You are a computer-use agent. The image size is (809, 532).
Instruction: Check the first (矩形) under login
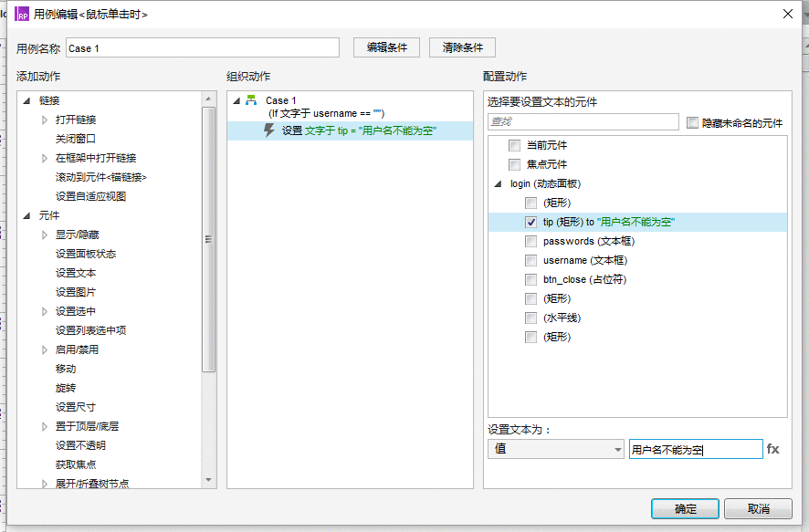[x=531, y=203]
